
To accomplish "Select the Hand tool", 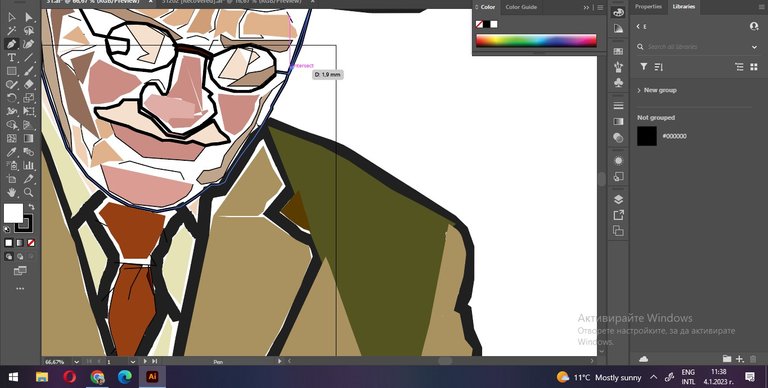I will [x=12, y=193].
